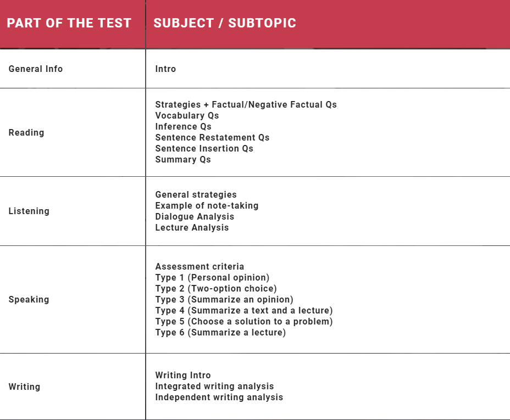The height and width of the screenshot is (420, 510).
Task: Open Integrated writing analysis
Action: pos(214,386)
